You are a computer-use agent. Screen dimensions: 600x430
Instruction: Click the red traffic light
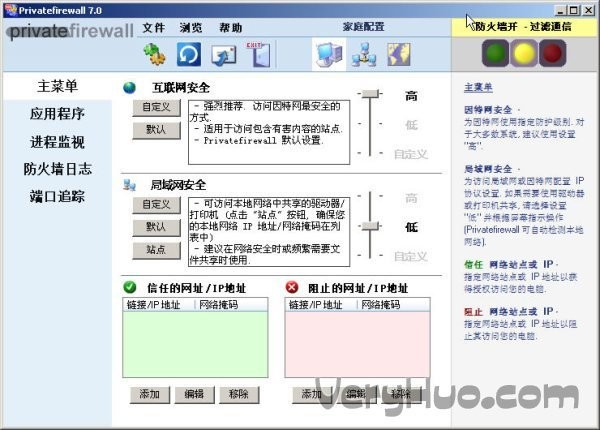(552, 53)
